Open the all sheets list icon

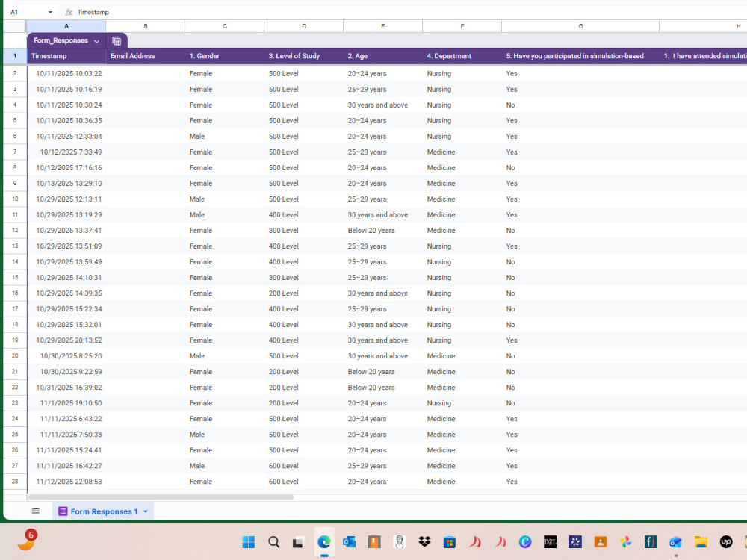click(x=36, y=511)
